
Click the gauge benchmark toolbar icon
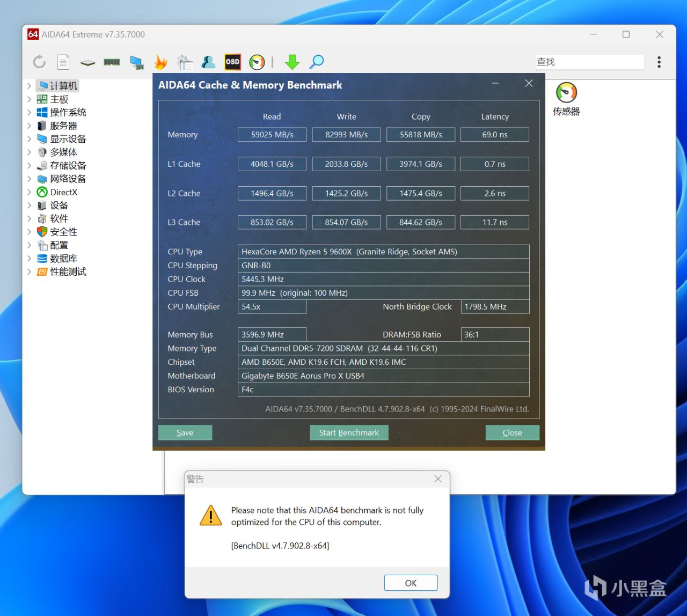pyautogui.click(x=257, y=62)
